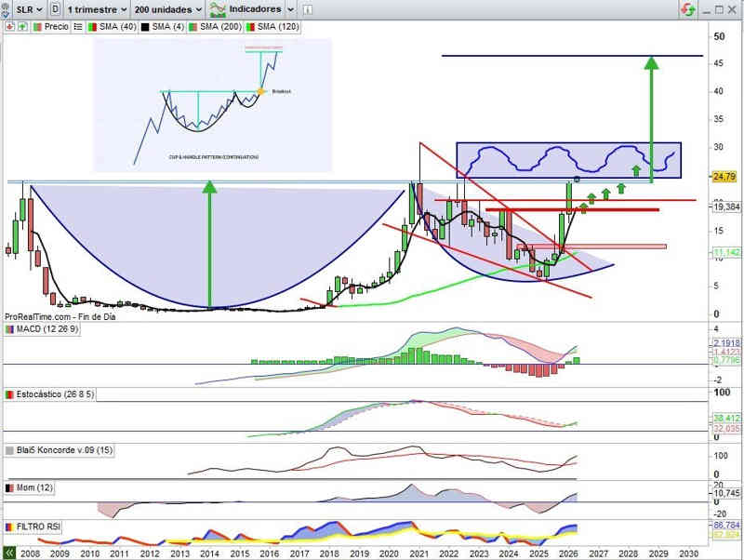
Task: Click the red-green refresh sync icon
Action: (x=687, y=9)
